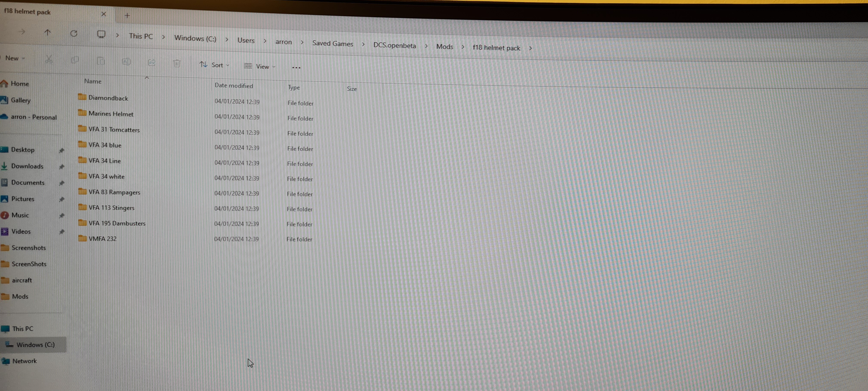Add a new tab with plus button
868x391 pixels.
click(x=127, y=16)
